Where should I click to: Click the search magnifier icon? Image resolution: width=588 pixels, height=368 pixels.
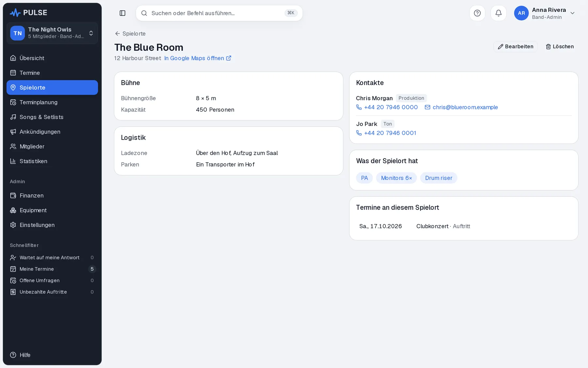[x=144, y=13]
